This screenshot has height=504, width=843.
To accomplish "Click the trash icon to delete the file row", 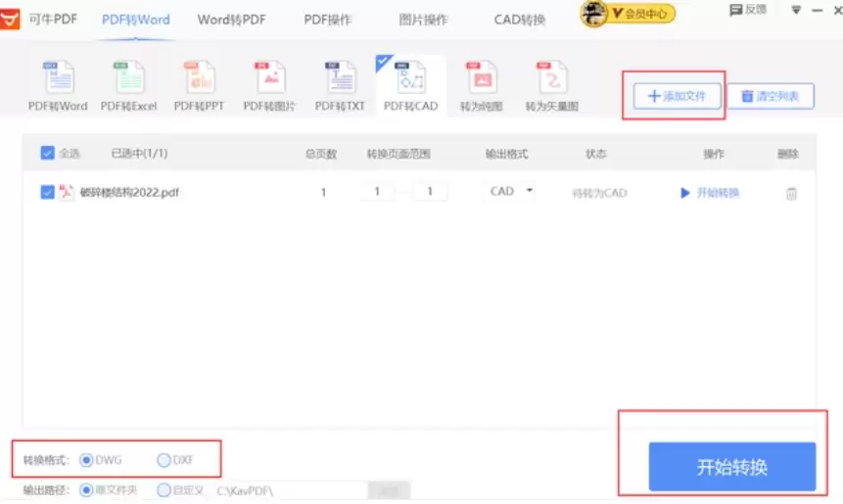I will pos(791,194).
